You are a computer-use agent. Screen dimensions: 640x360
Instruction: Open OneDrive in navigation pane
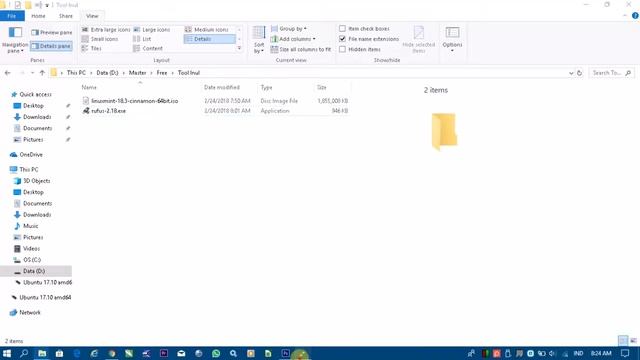(x=27, y=155)
